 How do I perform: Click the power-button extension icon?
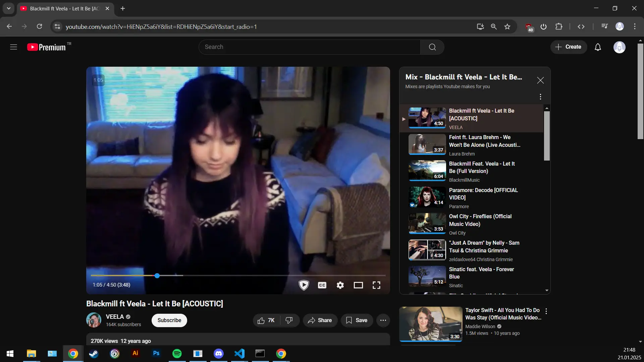(544, 26)
